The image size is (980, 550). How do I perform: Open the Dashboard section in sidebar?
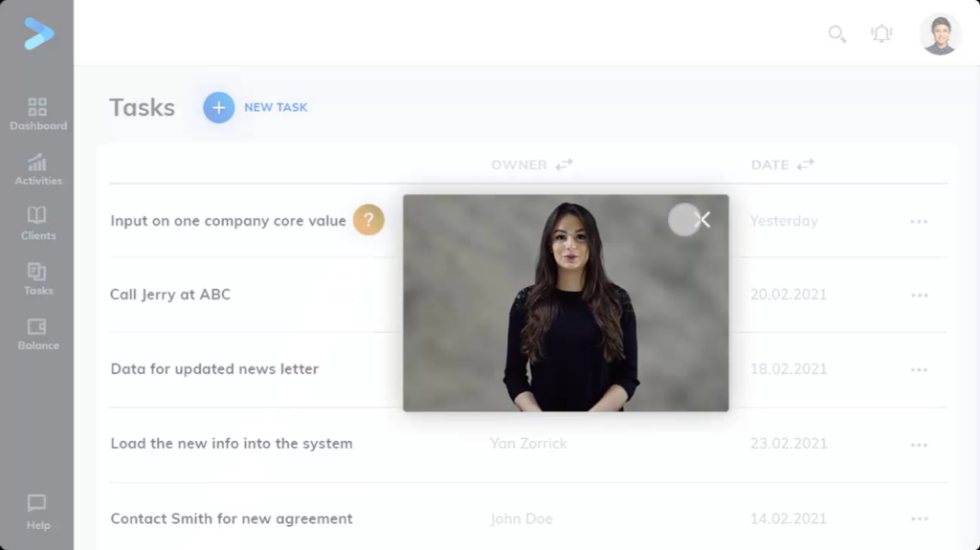[37, 114]
